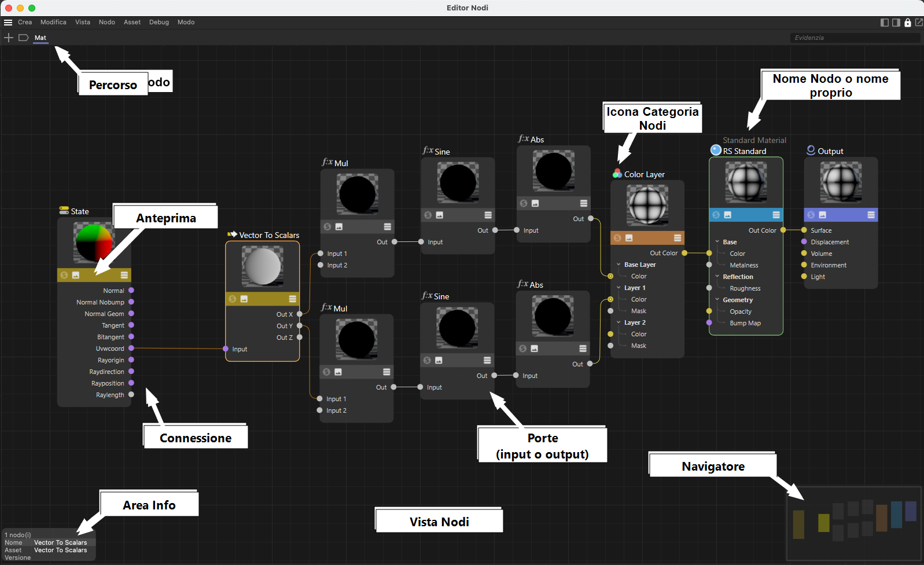The width and height of the screenshot is (924, 565).
Task: Toggle the right side panel layout icon
Action: pos(896,23)
